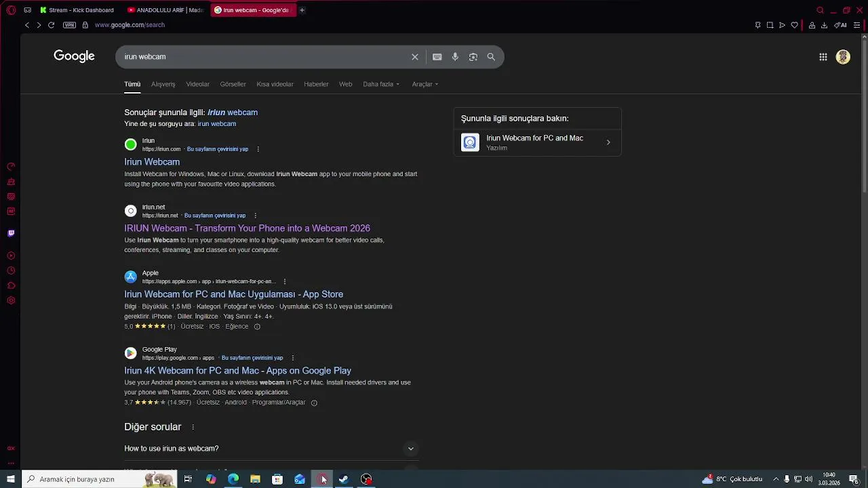
Task: Open the Iriun 4K Webcam Google Play link
Action: click(x=237, y=371)
